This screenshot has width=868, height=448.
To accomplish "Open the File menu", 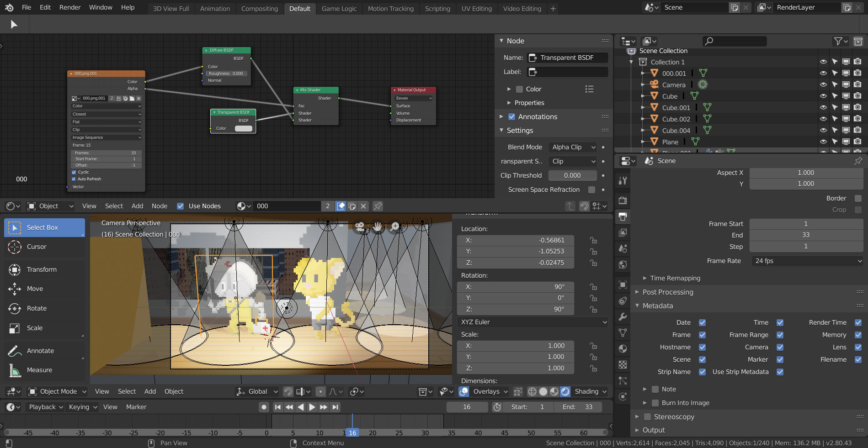I will pyautogui.click(x=27, y=7).
